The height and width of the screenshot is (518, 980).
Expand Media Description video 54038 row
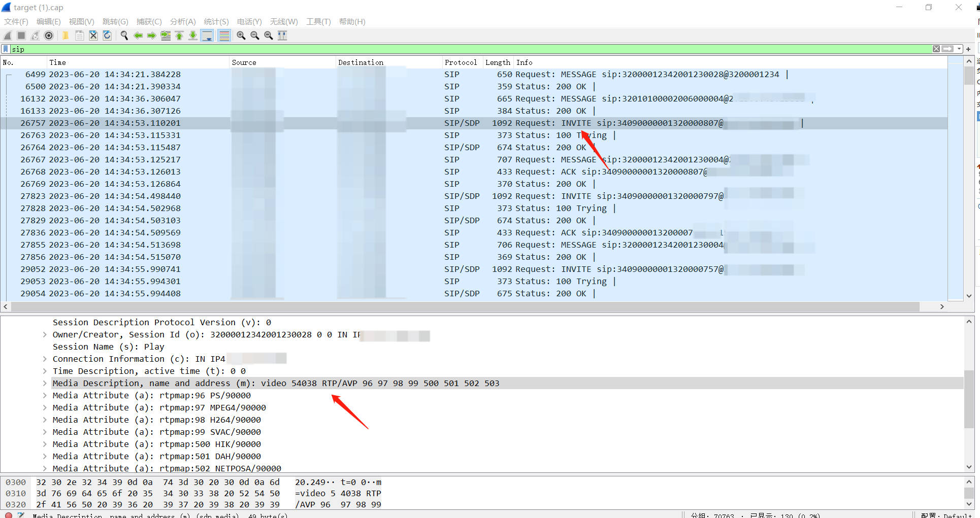45,384
